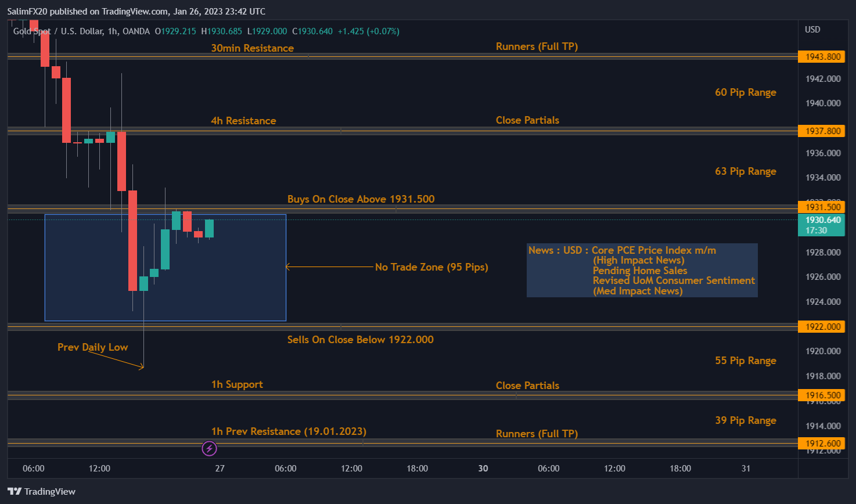Click the teal 1930.640 current price label
The image size is (856, 504).
[821, 220]
